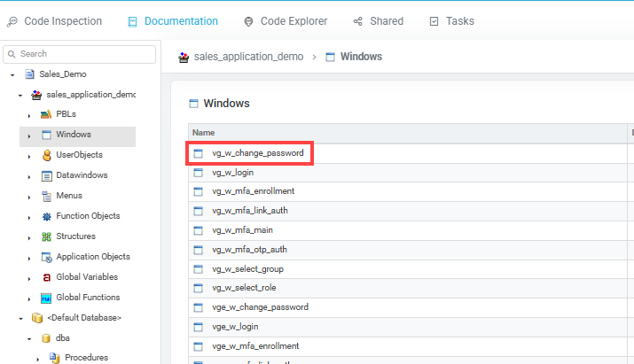The image size is (634, 364).
Task: Open vge_w_change_password window entry
Action: click(260, 307)
